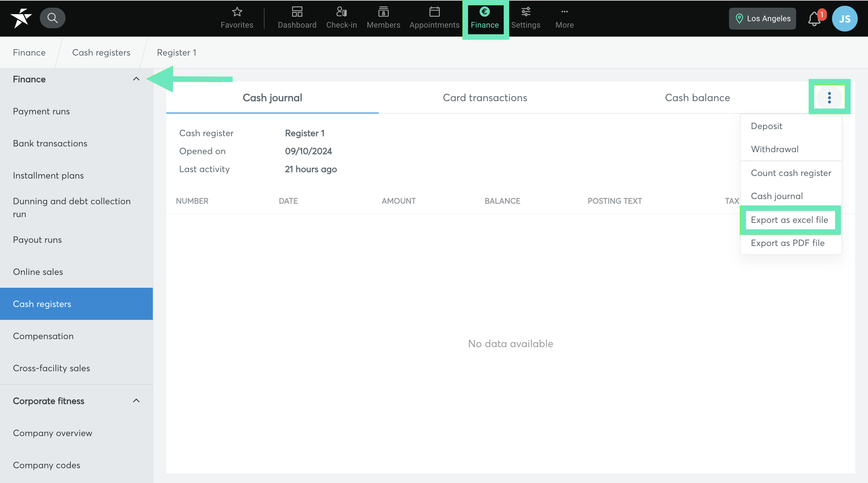The width and height of the screenshot is (868, 483).
Task: Collapse the Finance sidebar section
Action: click(x=136, y=79)
